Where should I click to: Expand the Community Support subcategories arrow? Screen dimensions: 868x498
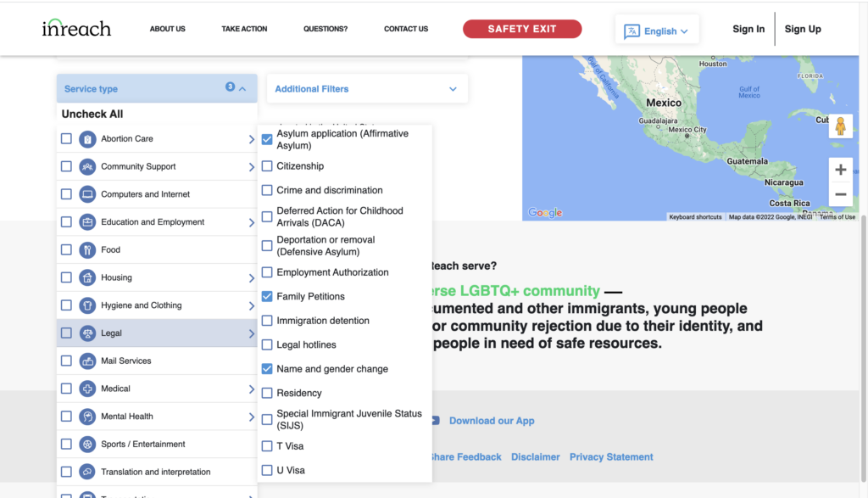pos(251,167)
